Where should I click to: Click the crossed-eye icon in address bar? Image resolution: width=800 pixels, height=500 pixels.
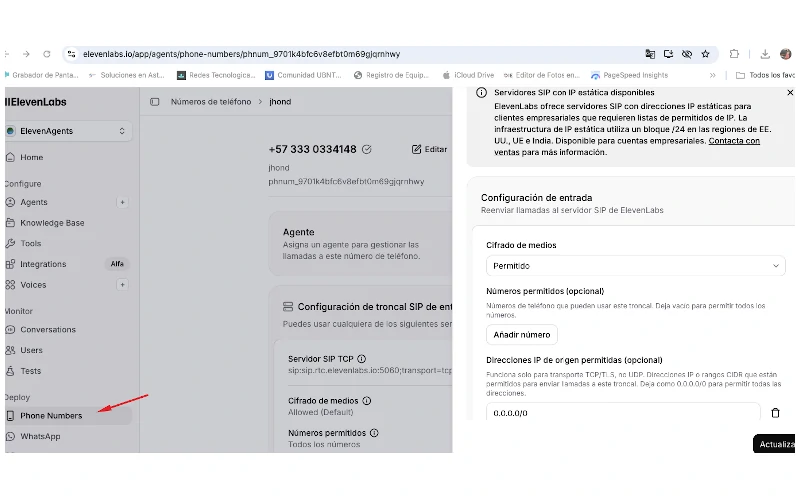(x=687, y=54)
